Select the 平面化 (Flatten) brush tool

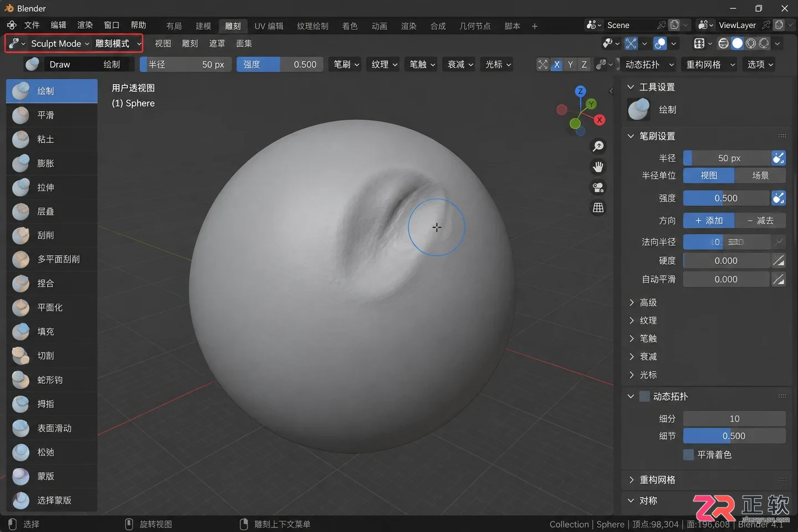52,308
